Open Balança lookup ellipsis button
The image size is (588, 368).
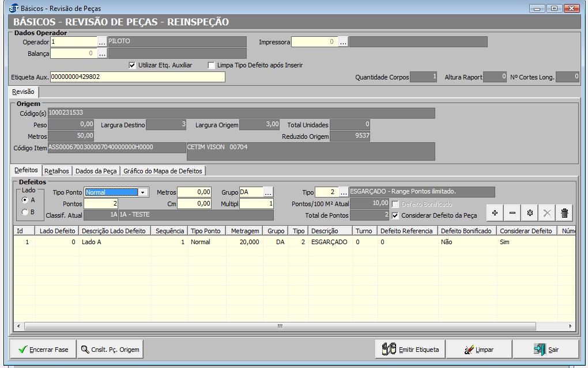pyautogui.click(x=102, y=54)
